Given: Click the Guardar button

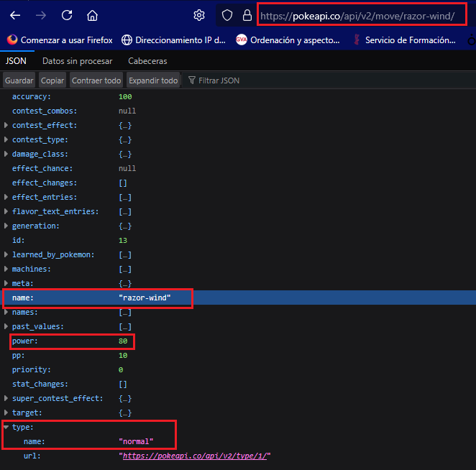Looking at the screenshot, I should coord(19,80).
